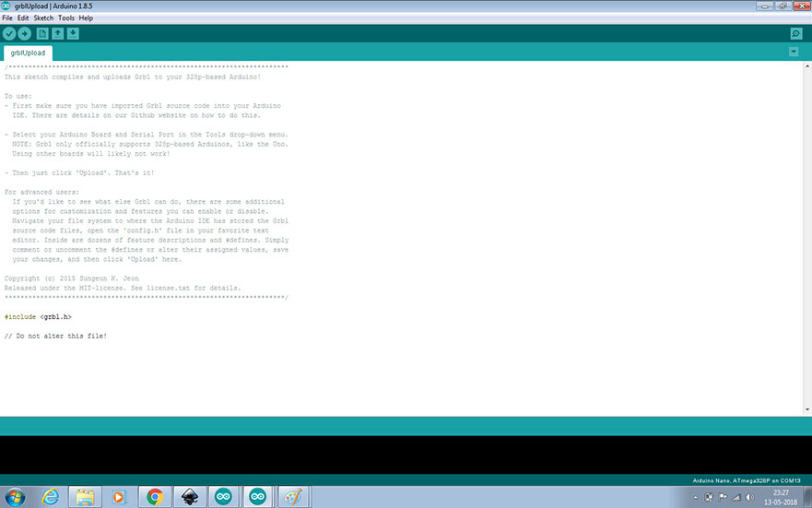
Task: Click the volume speaker tray icon
Action: tap(750, 497)
